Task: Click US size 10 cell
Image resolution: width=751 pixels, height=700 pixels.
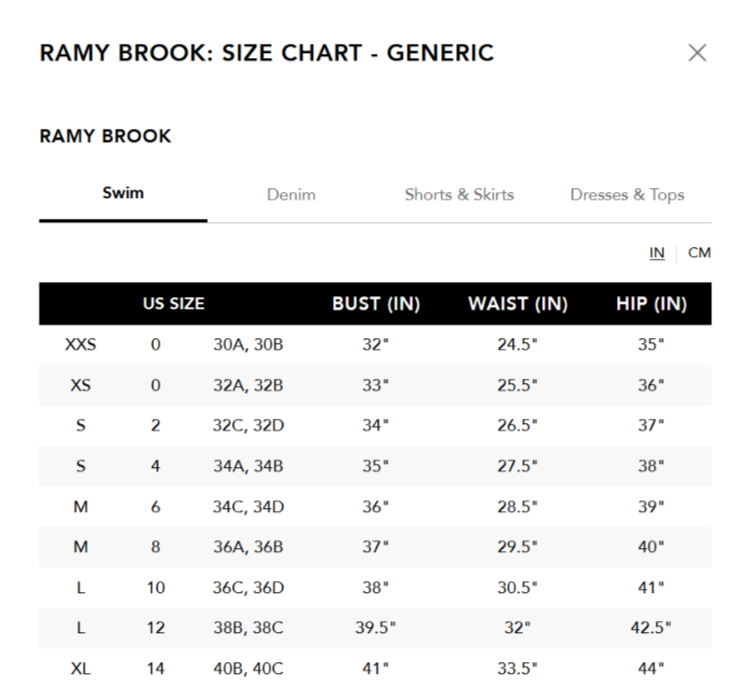Action: click(x=156, y=587)
